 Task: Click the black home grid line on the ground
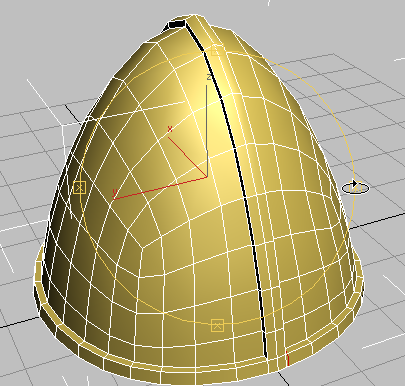point(377,221)
